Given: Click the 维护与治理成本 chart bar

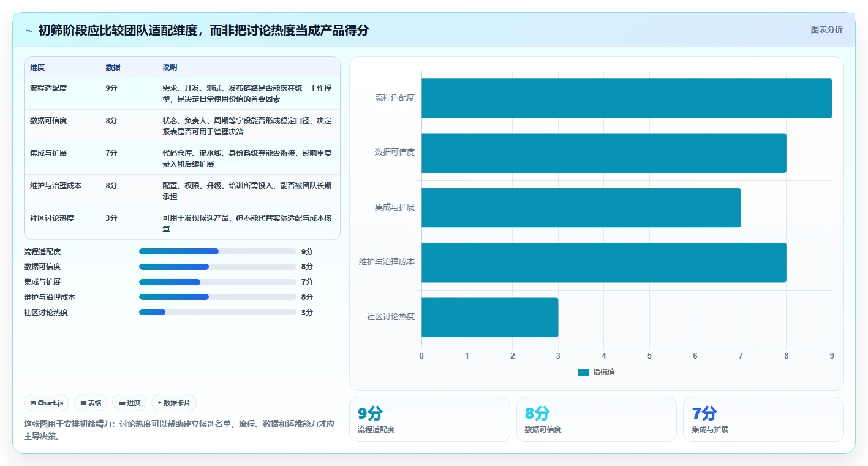Looking at the screenshot, I should click(604, 262).
